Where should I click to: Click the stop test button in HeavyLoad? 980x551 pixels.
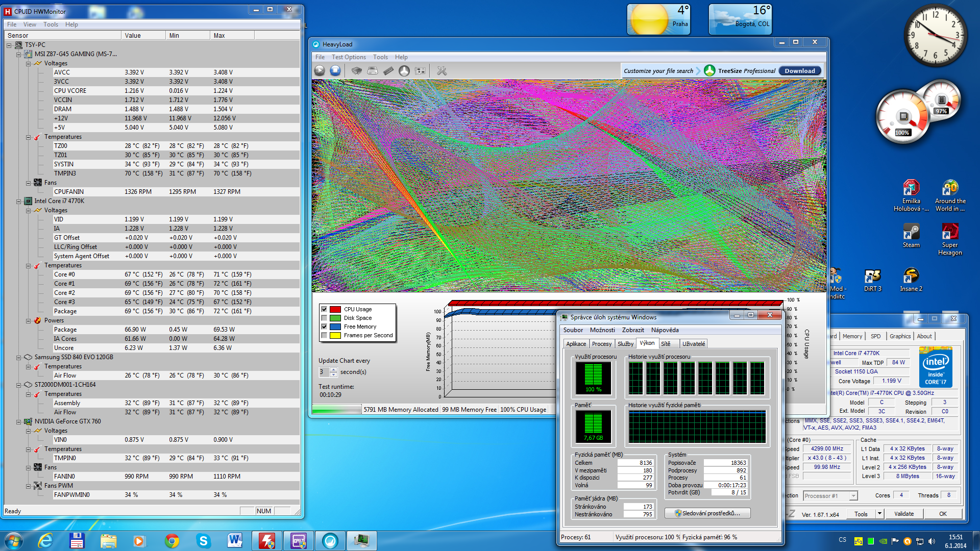click(x=335, y=71)
